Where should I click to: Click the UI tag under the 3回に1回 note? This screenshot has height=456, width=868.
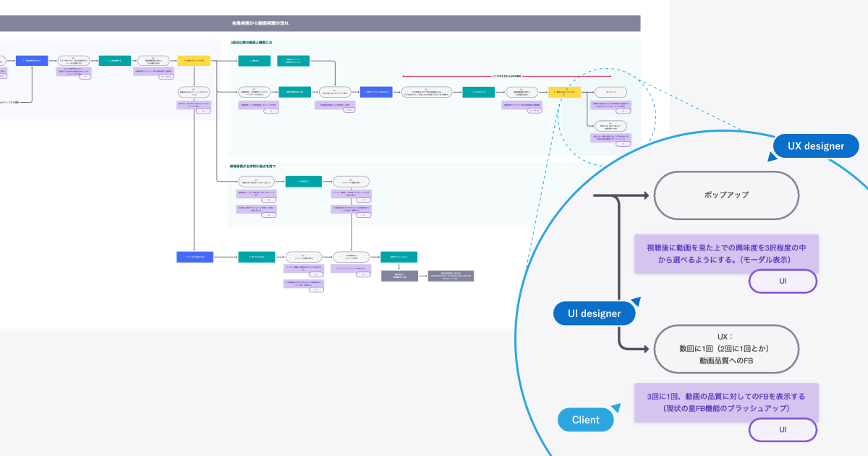[783, 430]
